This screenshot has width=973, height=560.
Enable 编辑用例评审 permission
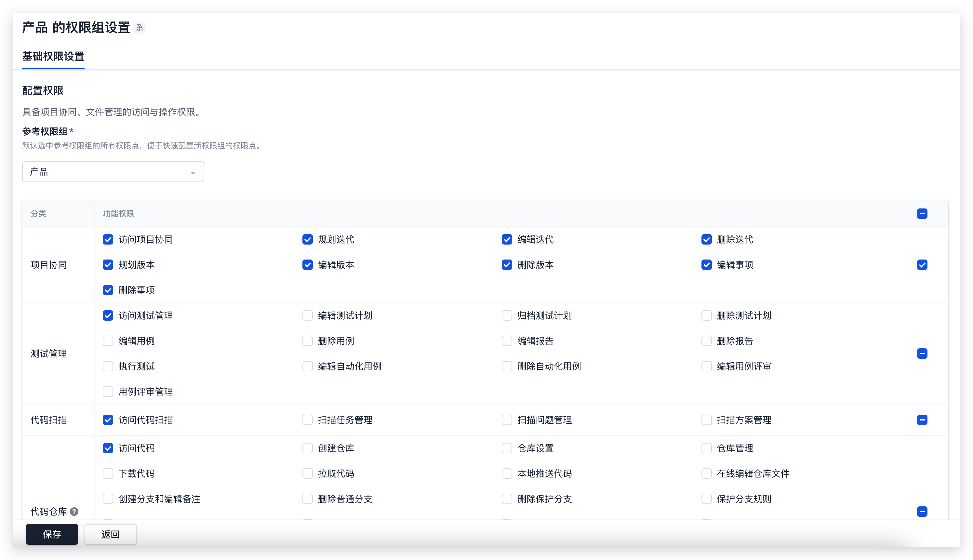tap(706, 366)
